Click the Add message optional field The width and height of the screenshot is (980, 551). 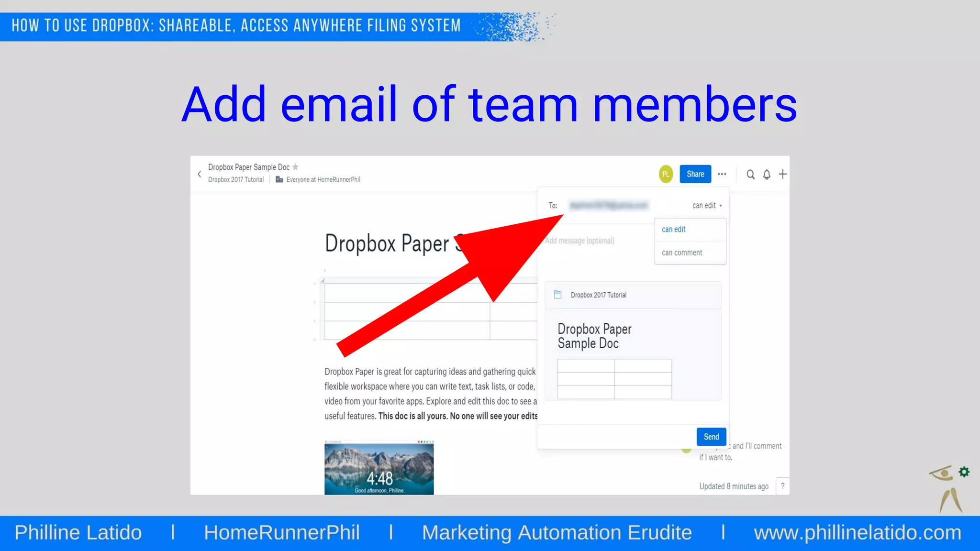coord(579,241)
